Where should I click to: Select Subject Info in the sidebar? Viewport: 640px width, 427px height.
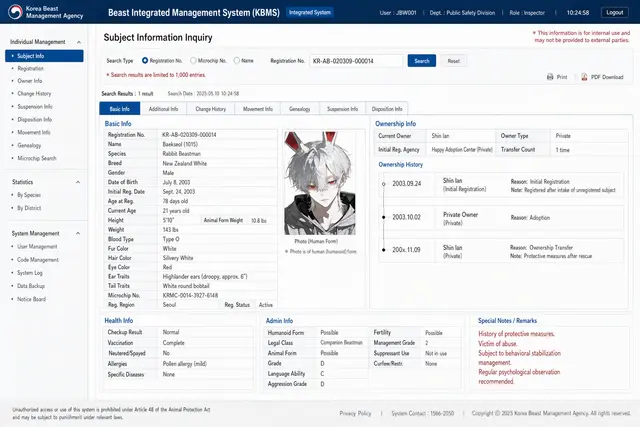[x=44, y=56]
